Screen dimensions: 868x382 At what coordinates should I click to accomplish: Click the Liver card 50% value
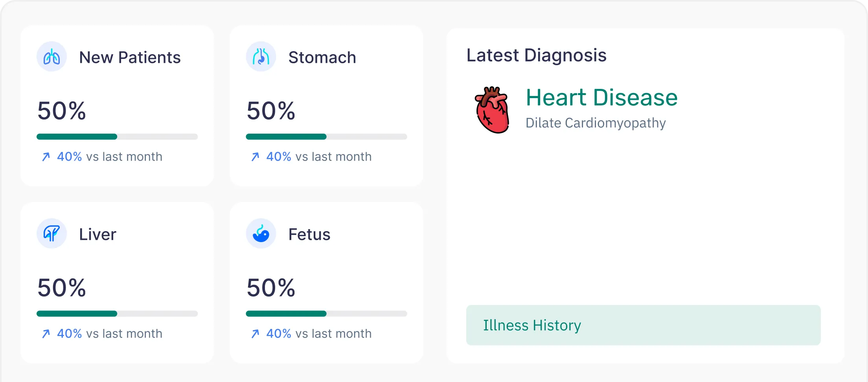62,288
